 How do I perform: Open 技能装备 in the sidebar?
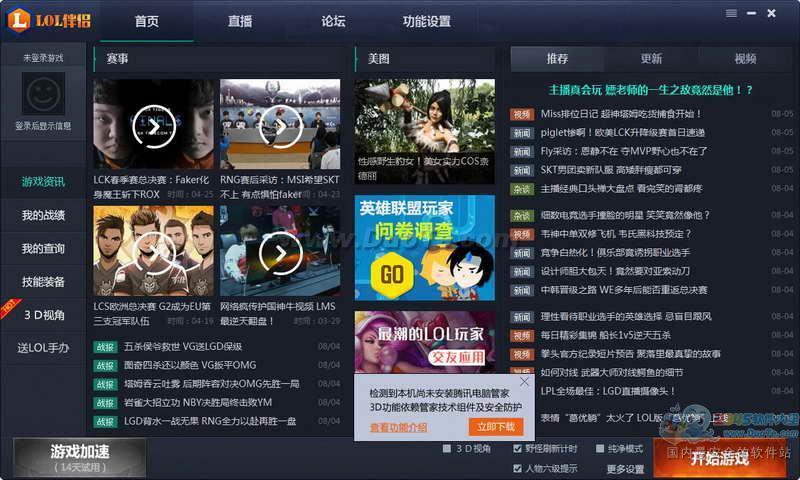point(43,282)
